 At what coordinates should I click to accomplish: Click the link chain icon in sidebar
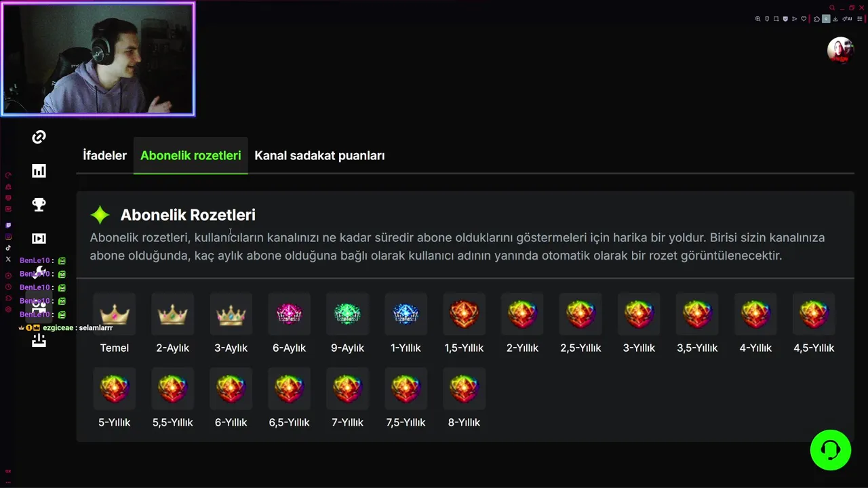point(39,138)
